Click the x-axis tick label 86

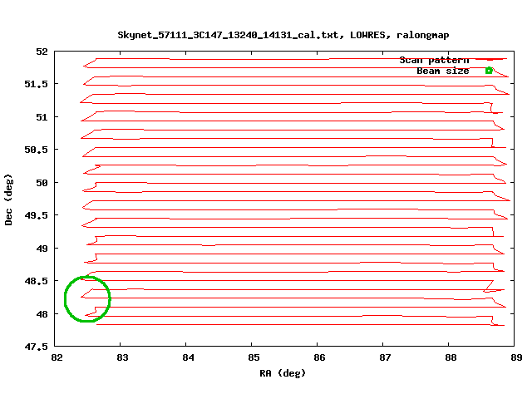point(319,357)
